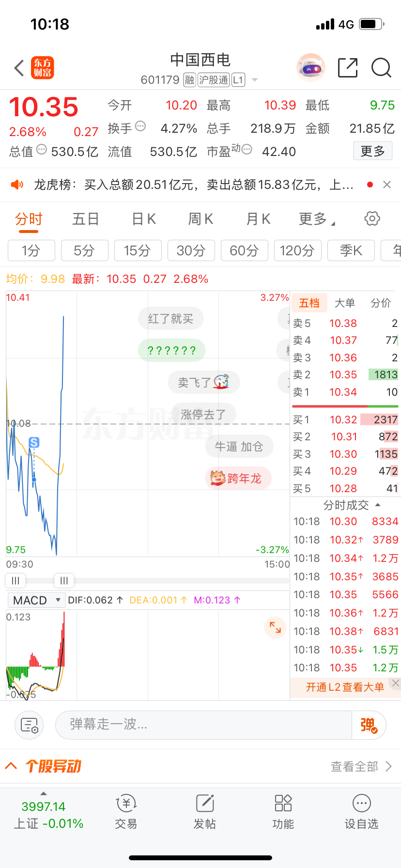The height and width of the screenshot is (868, 401).
Task: Switch to the 分价 tab
Action: tap(381, 303)
